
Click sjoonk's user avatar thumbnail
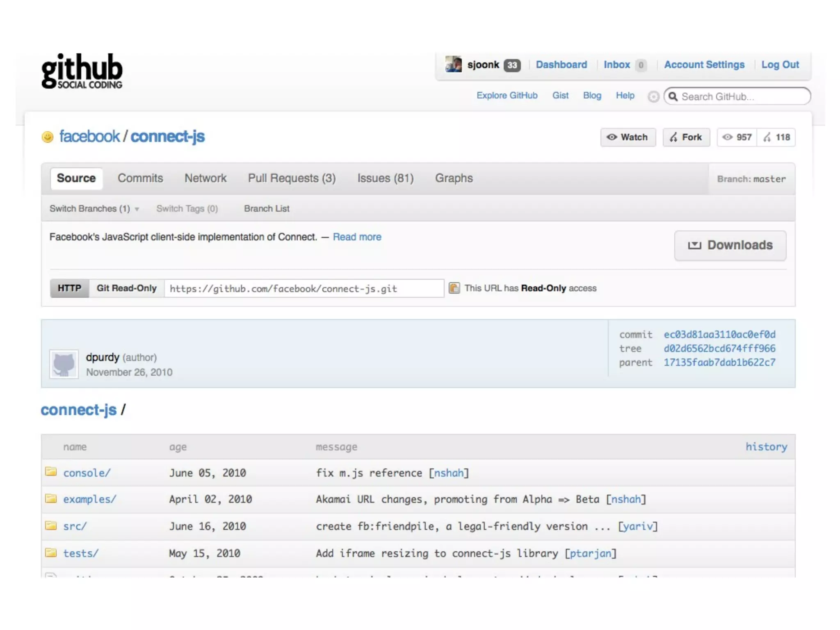[x=453, y=64]
